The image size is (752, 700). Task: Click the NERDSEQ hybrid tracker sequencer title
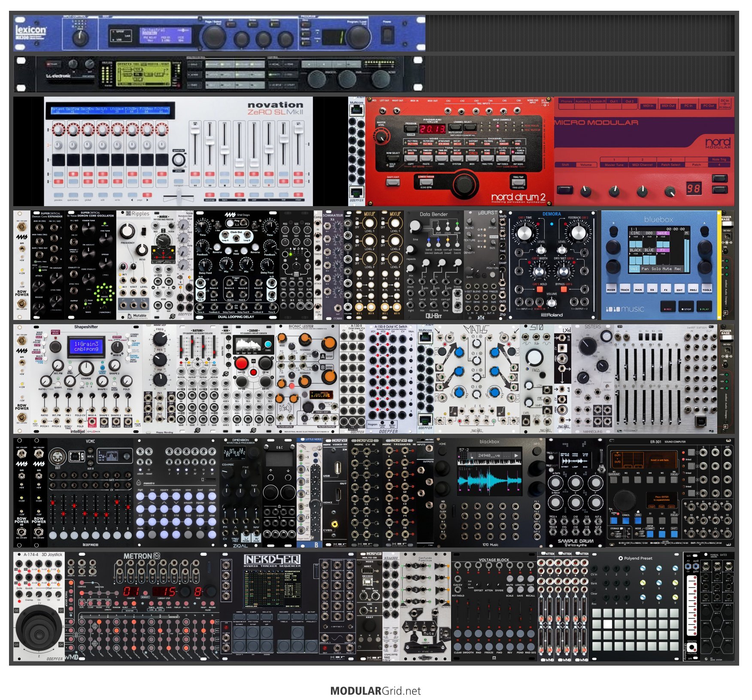coord(272,560)
